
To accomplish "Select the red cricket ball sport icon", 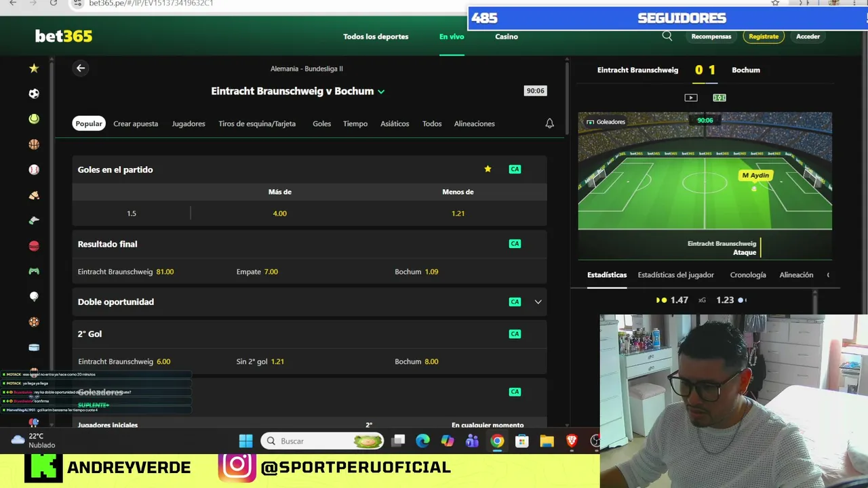I will 34,246.
